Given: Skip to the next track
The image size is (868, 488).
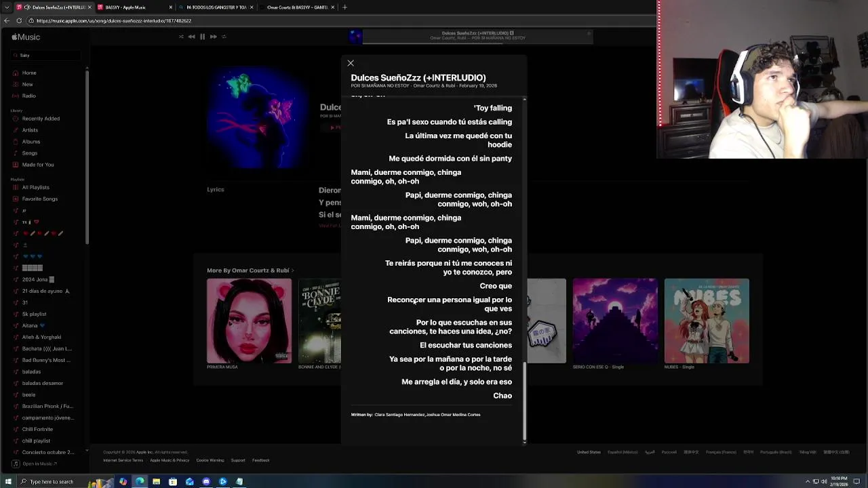Looking at the screenshot, I should 213,37.
